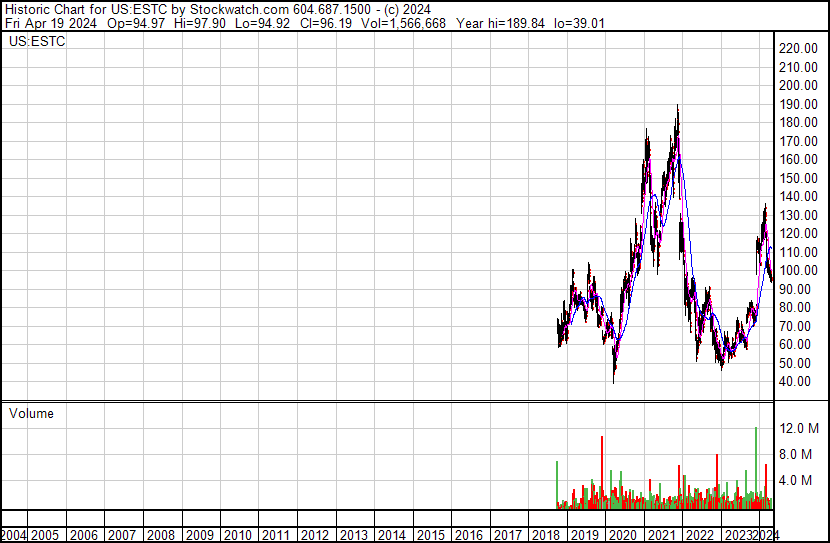
Task: Click the 12.0 M volume axis label
Action: pos(801,429)
